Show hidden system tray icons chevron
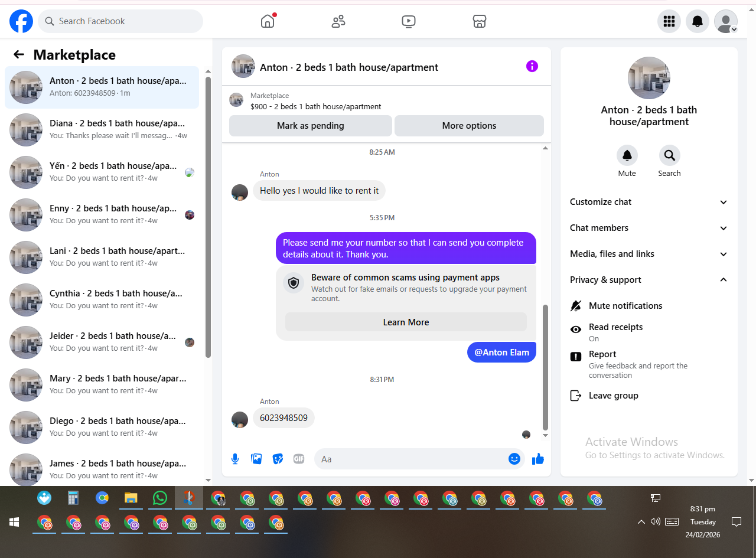Screen dimensions: 756x558 [x=641, y=522]
